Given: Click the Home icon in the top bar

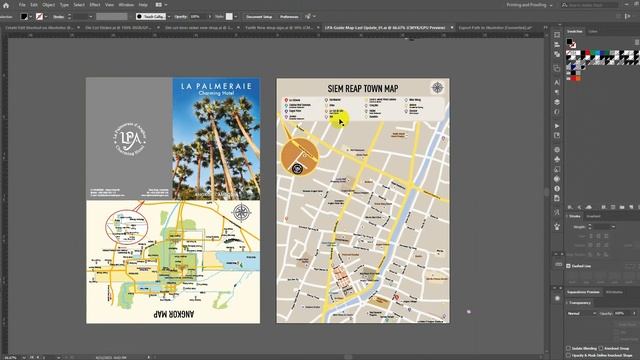Looking at the screenshot, I should 6,5.
